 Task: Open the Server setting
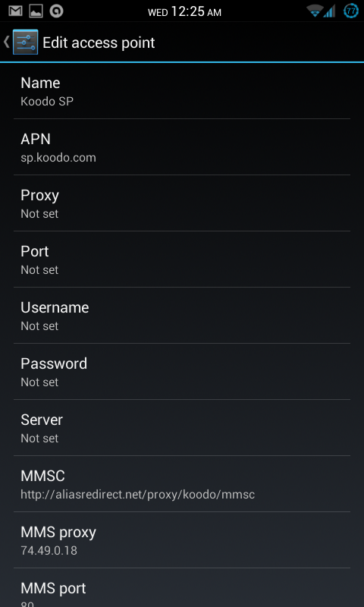coord(182,428)
